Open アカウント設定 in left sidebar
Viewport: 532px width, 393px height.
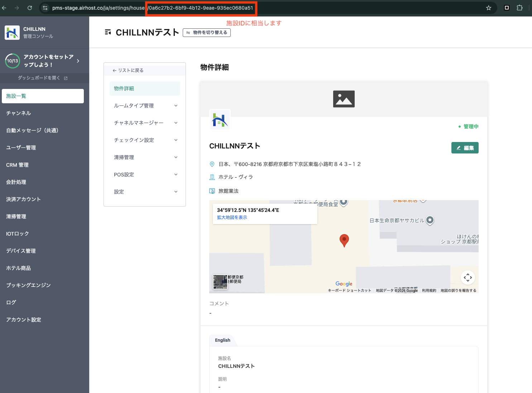tap(43, 320)
